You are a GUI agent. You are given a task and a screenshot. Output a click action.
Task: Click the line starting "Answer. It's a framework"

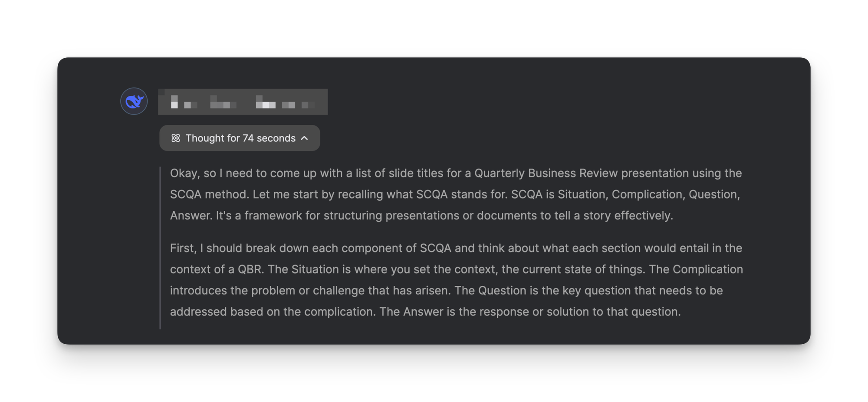(x=421, y=216)
